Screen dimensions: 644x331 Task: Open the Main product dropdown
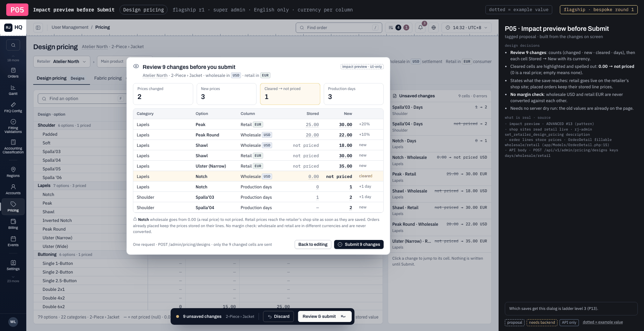pyautogui.click(x=112, y=62)
